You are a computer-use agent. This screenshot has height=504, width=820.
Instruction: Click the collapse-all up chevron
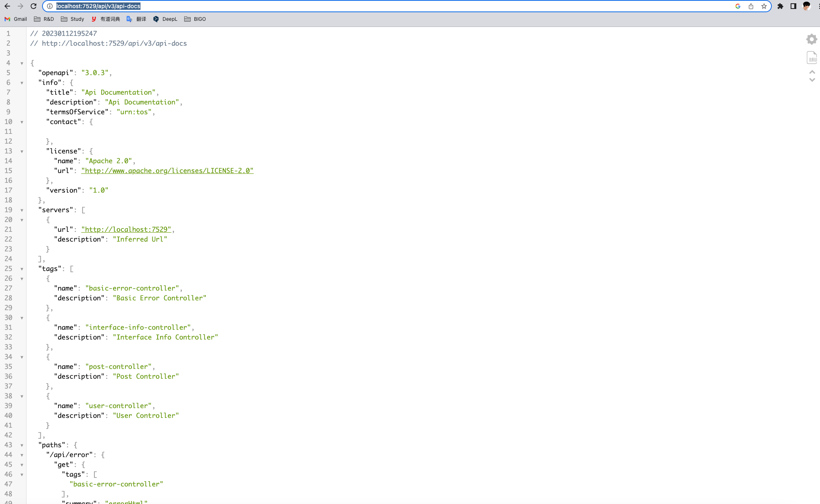point(812,72)
